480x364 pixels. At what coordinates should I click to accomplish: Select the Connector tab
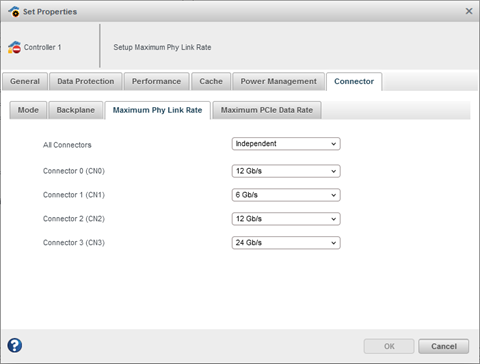point(354,81)
